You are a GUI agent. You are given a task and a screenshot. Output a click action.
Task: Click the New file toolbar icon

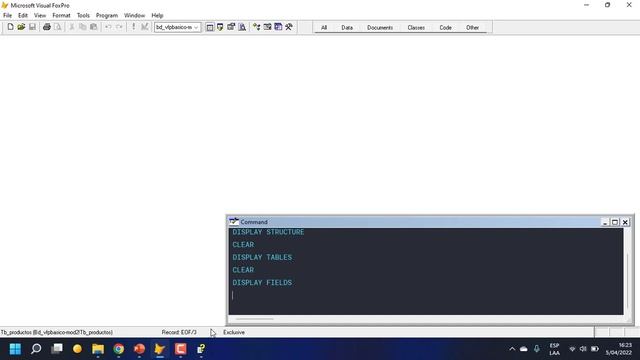click(10, 27)
